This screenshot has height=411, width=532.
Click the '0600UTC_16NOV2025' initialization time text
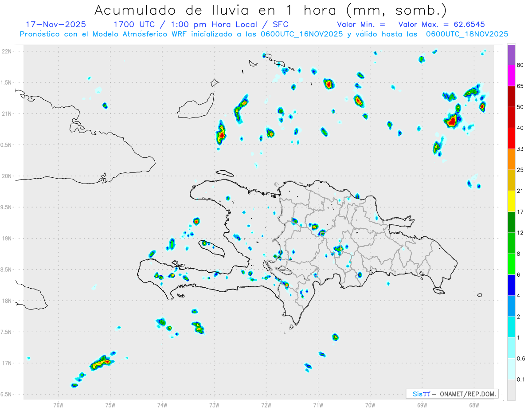tap(301, 34)
